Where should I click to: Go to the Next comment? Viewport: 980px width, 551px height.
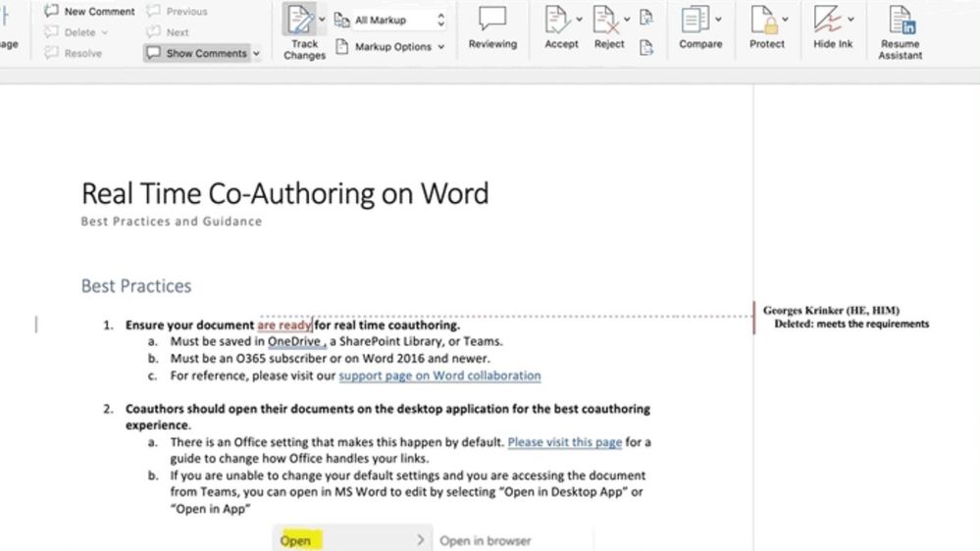pyautogui.click(x=168, y=31)
